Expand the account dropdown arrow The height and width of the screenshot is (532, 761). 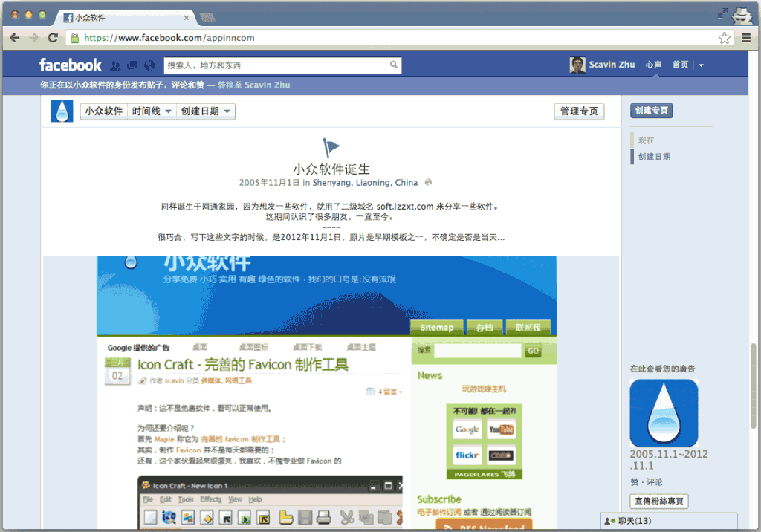click(701, 65)
